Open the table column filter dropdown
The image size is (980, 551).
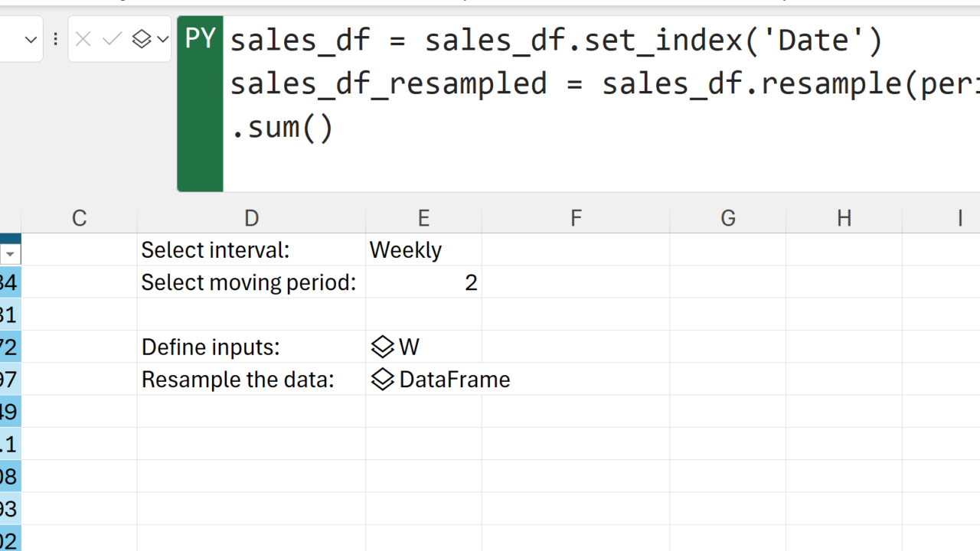pos(10,254)
